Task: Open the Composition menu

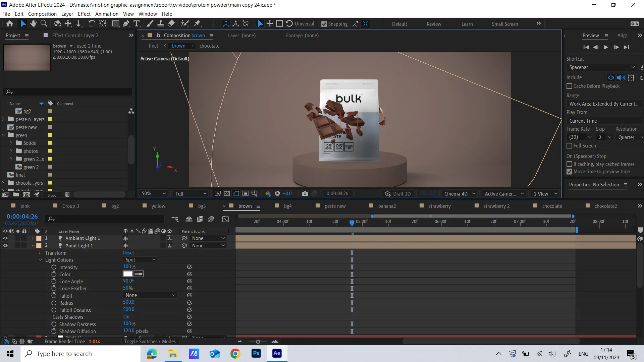Action: (42, 14)
